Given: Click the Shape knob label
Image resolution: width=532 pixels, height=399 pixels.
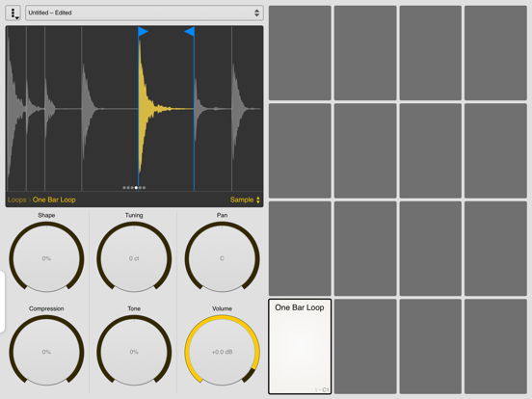Looking at the screenshot, I should [46, 215].
